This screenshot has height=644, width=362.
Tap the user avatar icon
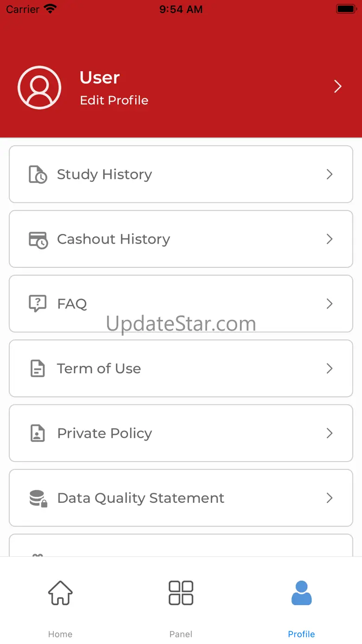point(39,88)
